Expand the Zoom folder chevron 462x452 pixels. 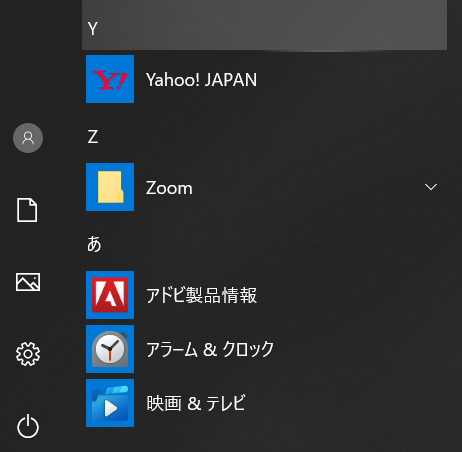pos(431,187)
